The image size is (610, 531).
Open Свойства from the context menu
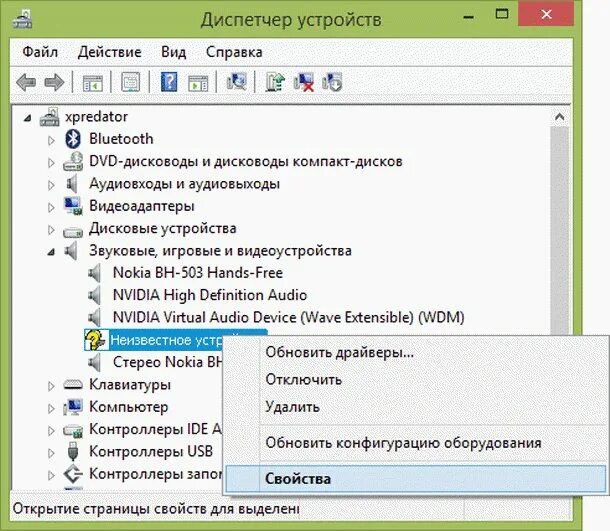pyautogui.click(x=415, y=478)
